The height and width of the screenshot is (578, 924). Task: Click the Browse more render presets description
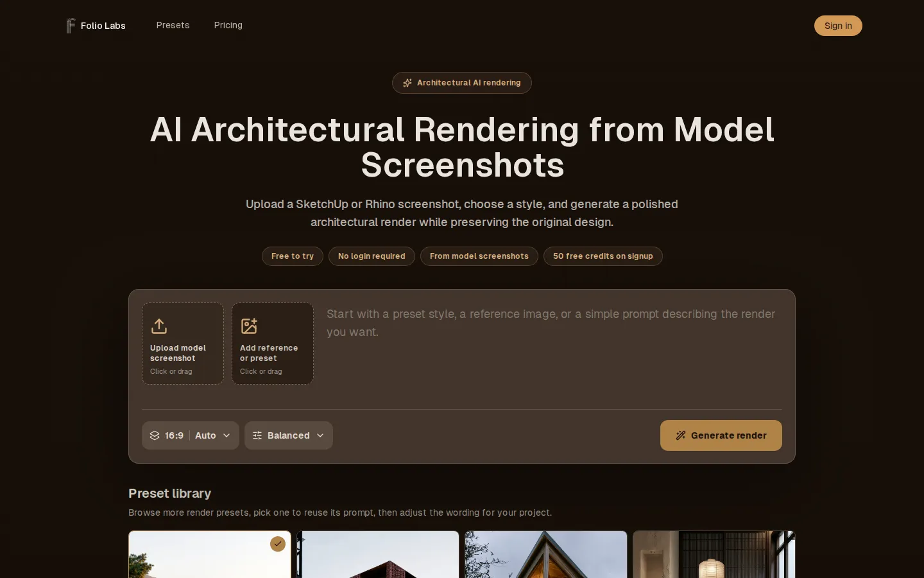tap(340, 512)
